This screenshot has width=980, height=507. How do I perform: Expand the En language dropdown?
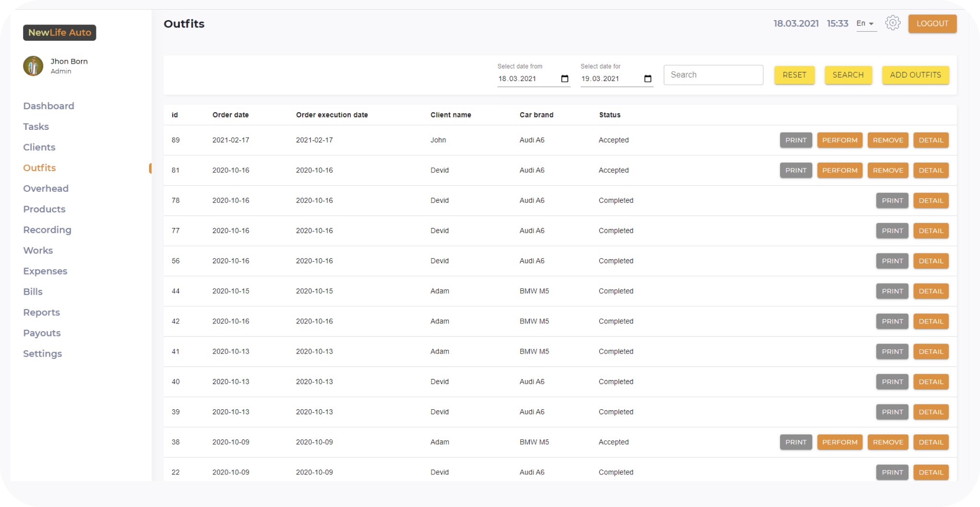pos(865,23)
